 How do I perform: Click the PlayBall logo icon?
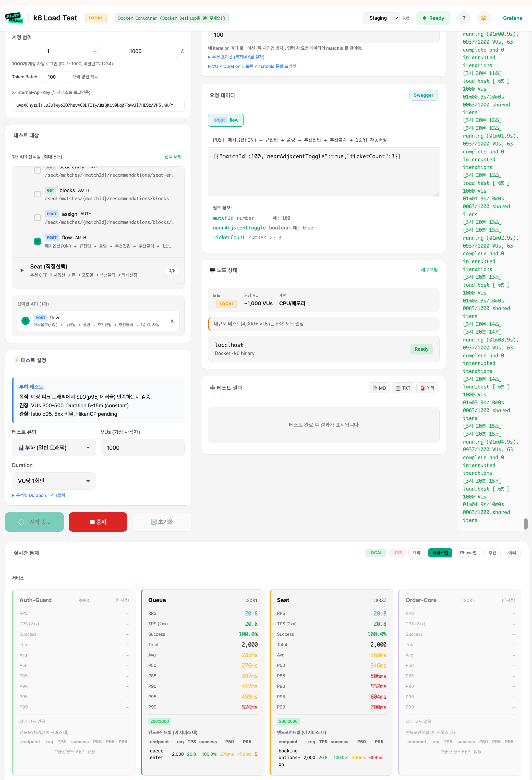click(x=14, y=18)
